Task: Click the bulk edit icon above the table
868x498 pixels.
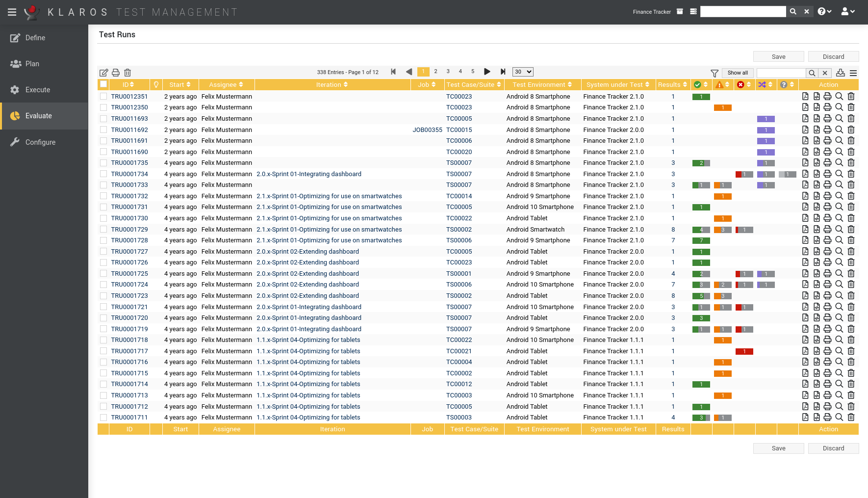Action: (x=104, y=73)
